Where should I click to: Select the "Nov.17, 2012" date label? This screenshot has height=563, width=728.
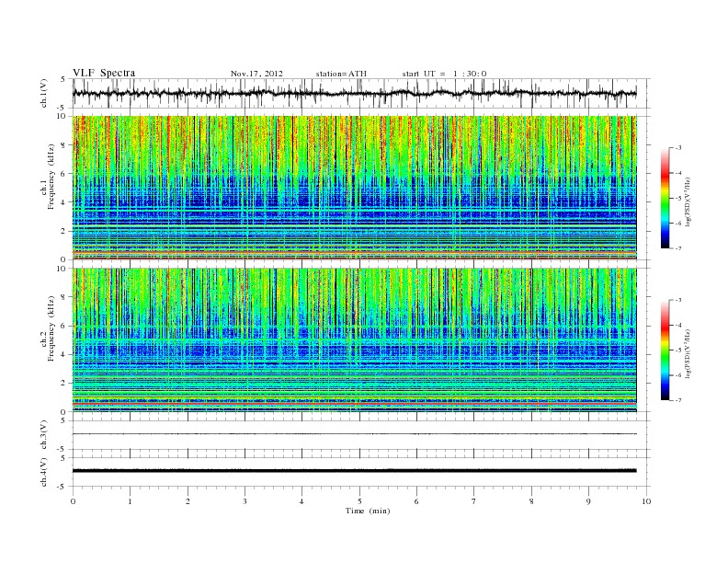(256, 74)
